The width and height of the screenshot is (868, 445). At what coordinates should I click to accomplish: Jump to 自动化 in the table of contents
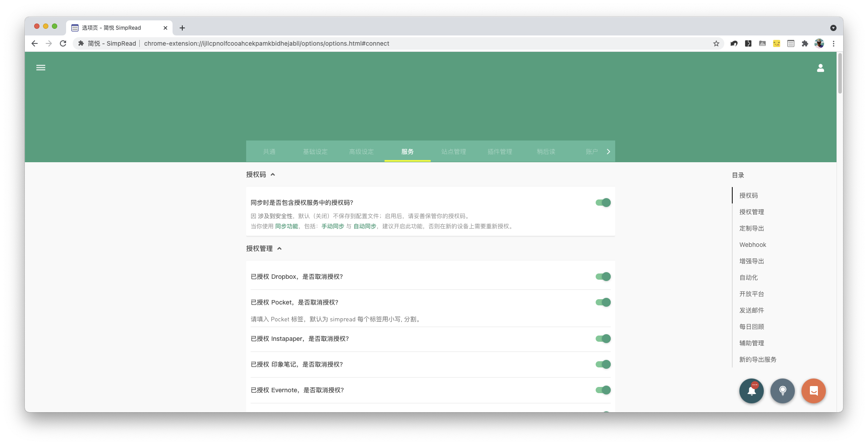749,277
